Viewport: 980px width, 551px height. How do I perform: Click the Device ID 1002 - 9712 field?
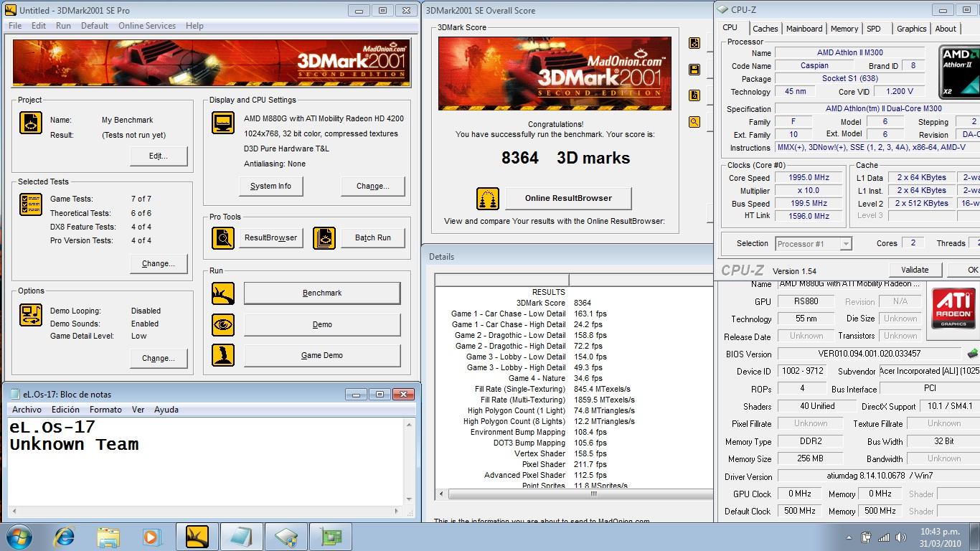point(803,371)
